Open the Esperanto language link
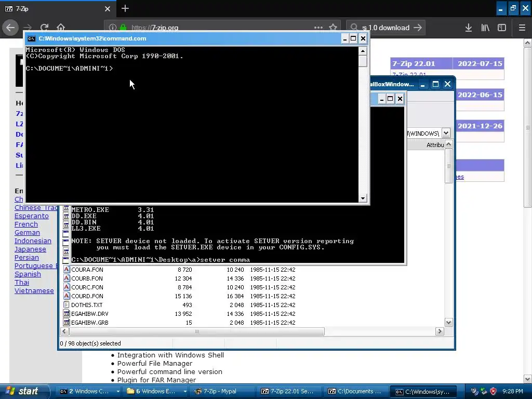532x399 pixels. [x=32, y=216]
